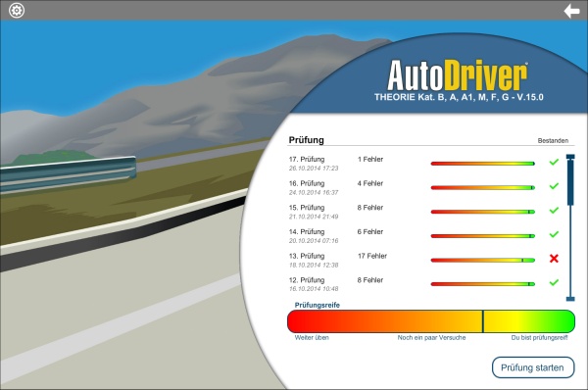The width and height of the screenshot is (588, 390).
Task: Click the AutoDriver logo
Action: [458, 75]
